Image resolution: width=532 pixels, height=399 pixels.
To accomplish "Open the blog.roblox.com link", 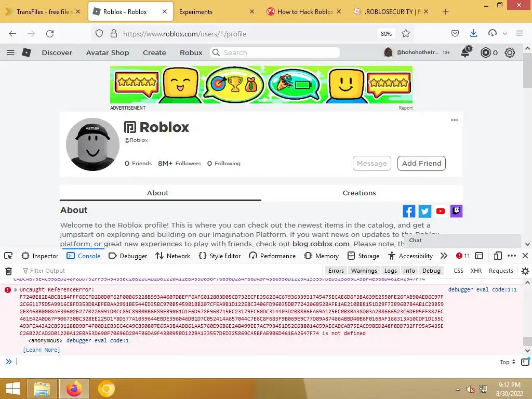I will tap(321, 244).
